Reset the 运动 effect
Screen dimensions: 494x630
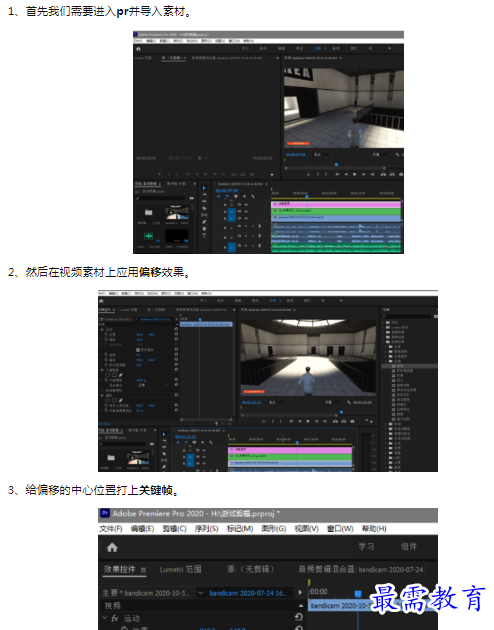tap(299, 617)
